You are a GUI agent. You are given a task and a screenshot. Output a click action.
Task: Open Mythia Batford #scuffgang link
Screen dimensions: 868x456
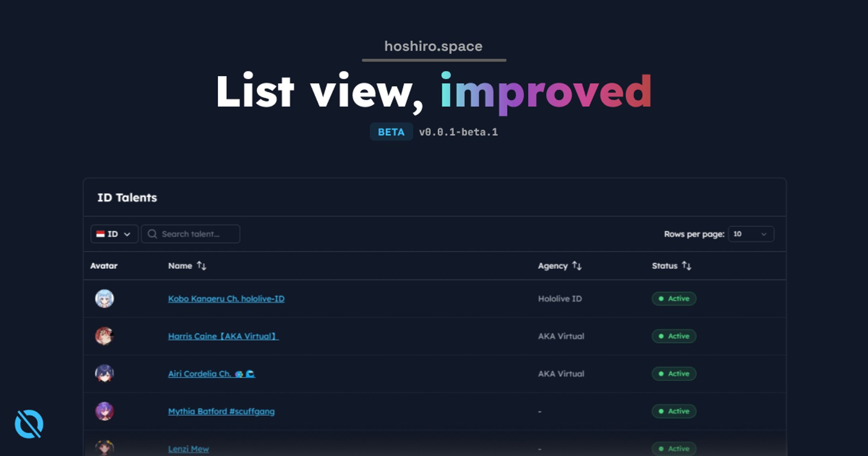(221, 411)
